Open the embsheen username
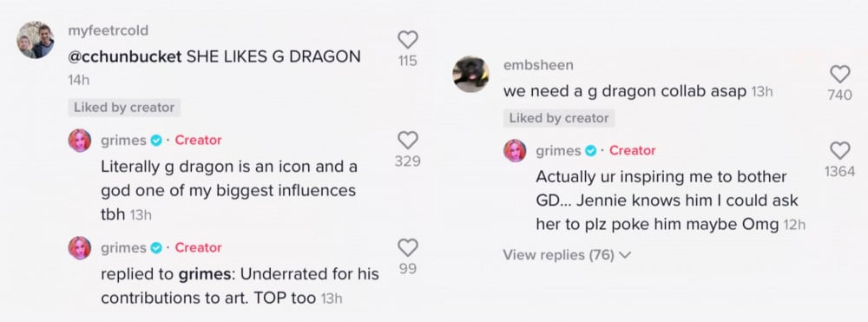Viewport: 868px width, 322px height. (x=538, y=65)
